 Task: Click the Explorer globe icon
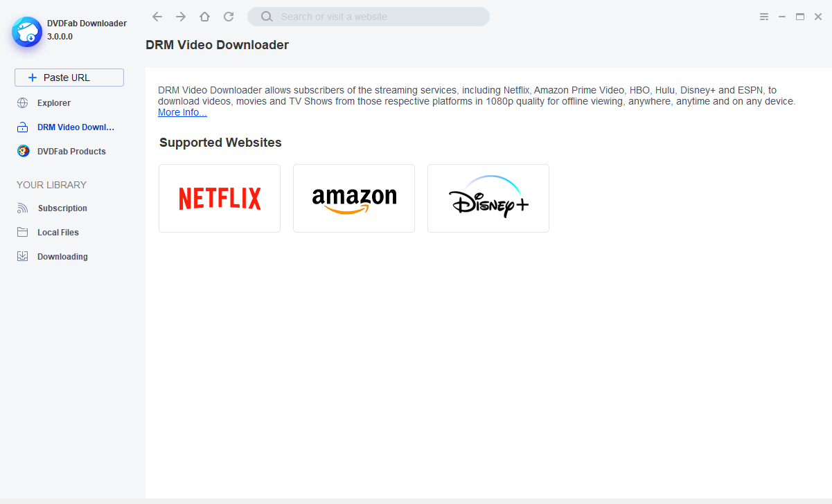[23, 103]
